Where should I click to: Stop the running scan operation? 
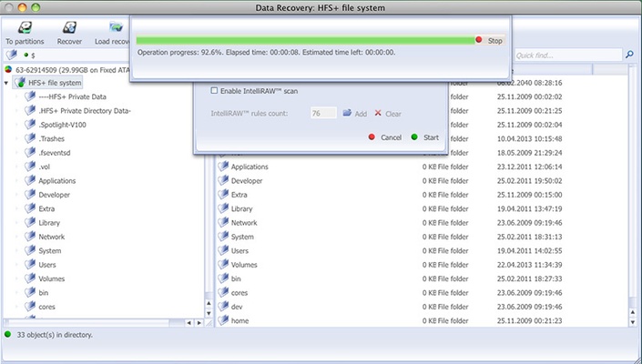pyautogui.click(x=489, y=40)
